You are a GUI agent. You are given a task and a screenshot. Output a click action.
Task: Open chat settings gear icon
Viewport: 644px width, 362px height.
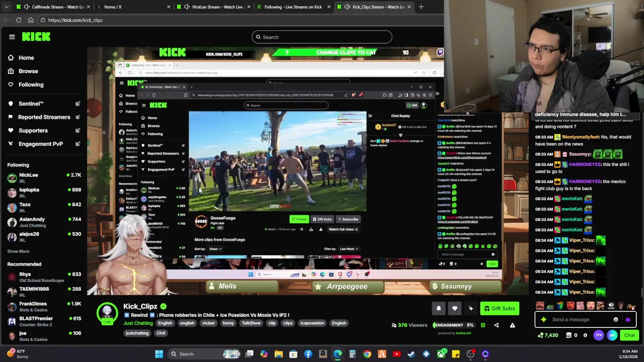(585, 335)
